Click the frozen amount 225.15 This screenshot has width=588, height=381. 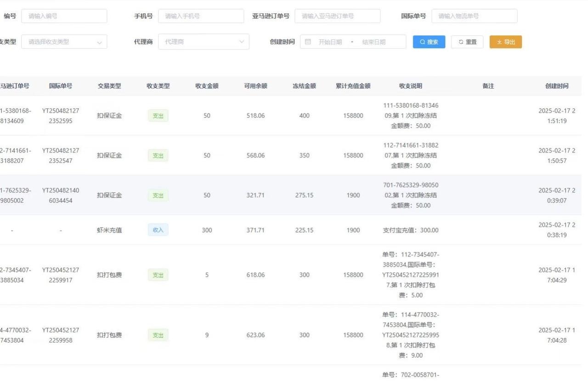[304, 230]
